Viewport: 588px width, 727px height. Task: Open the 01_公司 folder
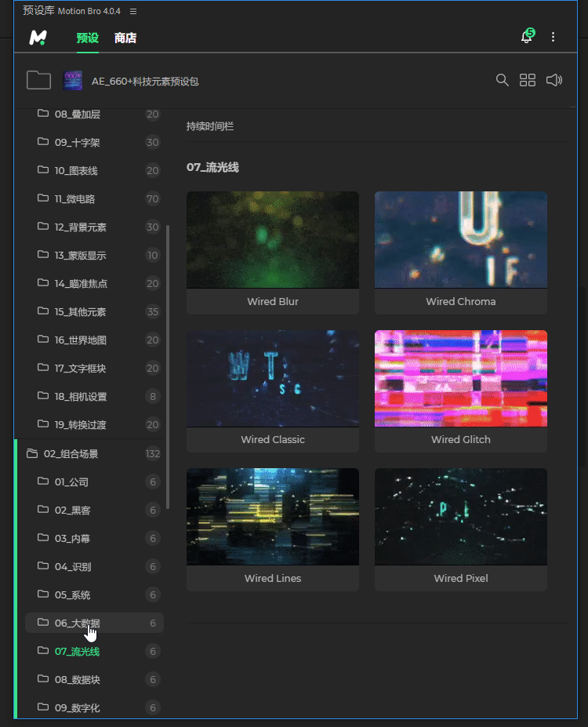95,482
